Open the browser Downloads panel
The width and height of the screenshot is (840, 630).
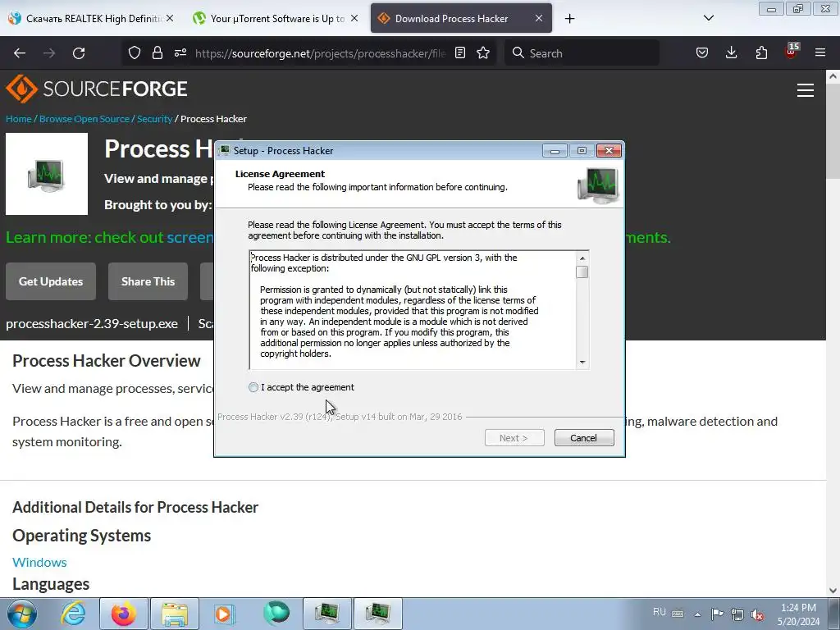731,53
